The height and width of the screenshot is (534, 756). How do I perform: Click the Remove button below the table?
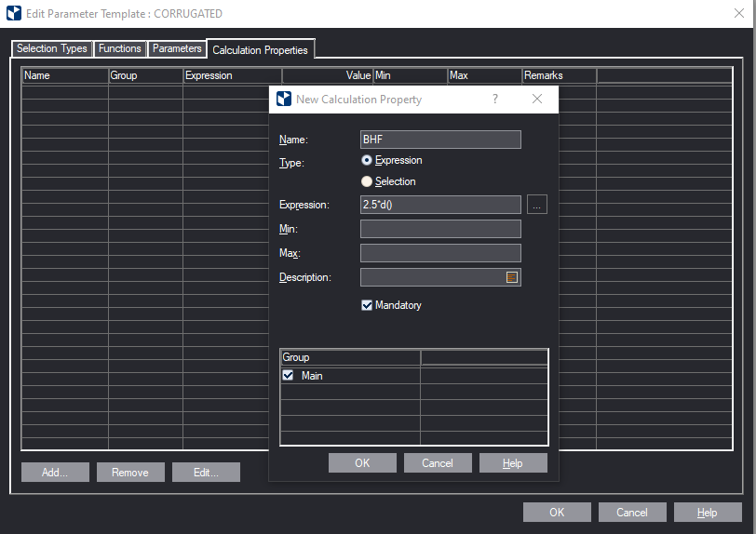coord(130,473)
